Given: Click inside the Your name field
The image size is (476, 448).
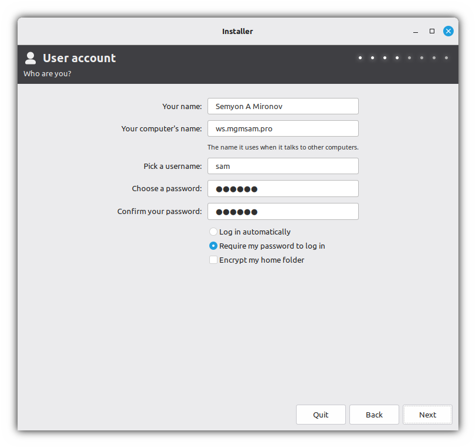Looking at the screenshot, I should (x=283, y=106).
